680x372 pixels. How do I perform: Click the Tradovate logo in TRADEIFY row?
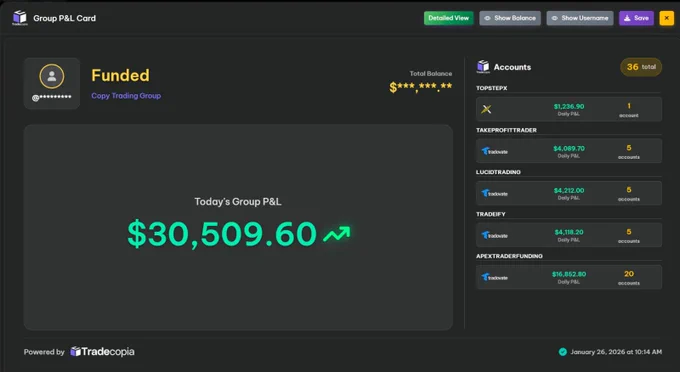tap(494, 235)
